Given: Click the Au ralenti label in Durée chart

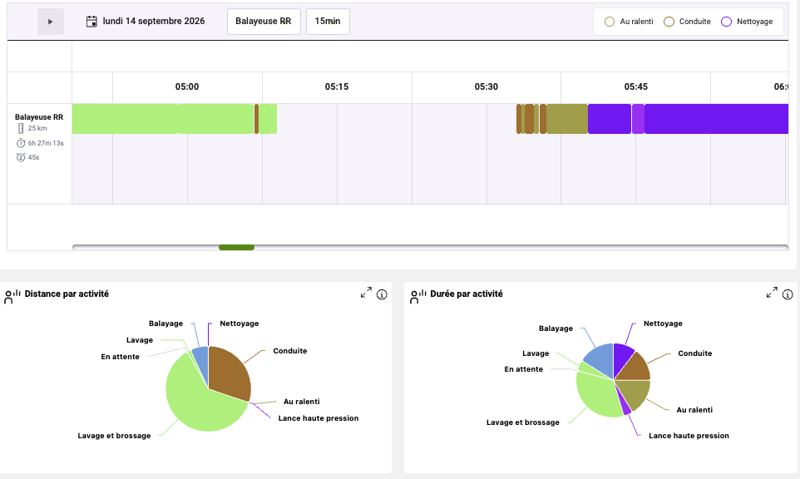Looking at the screenshot, I should pos(694,410).
